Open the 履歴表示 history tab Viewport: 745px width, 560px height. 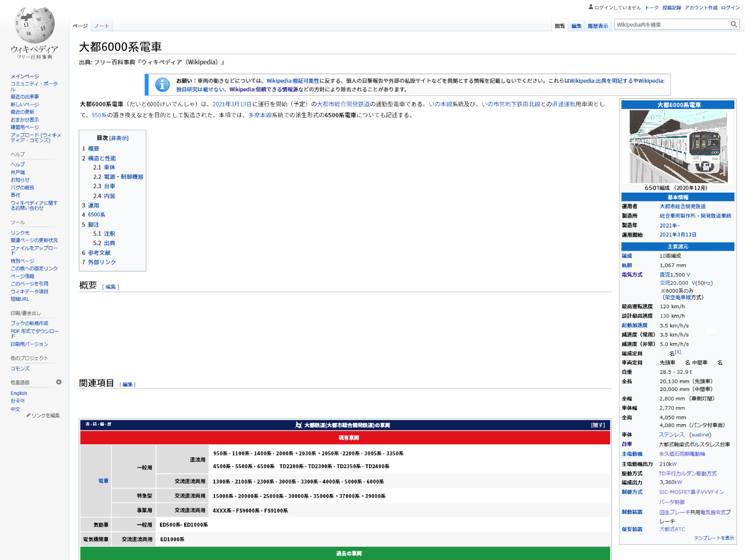pyautogui.click(x=598, y=26)
